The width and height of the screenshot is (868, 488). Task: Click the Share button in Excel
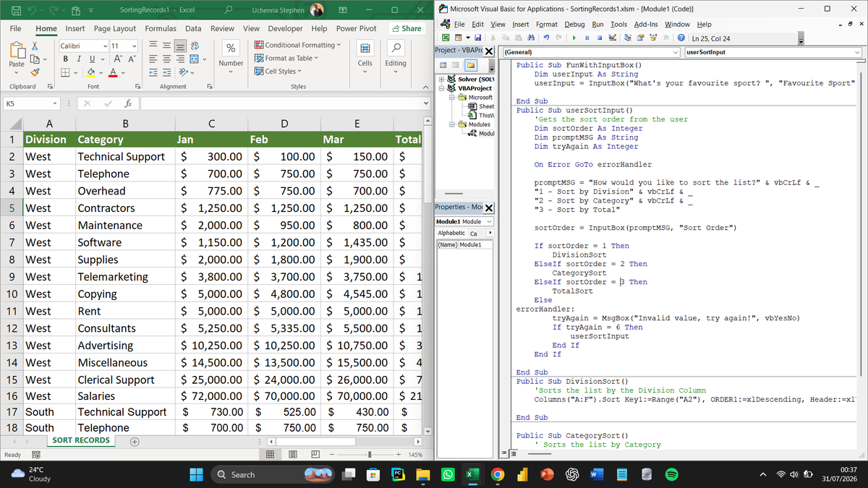point(406,28)
